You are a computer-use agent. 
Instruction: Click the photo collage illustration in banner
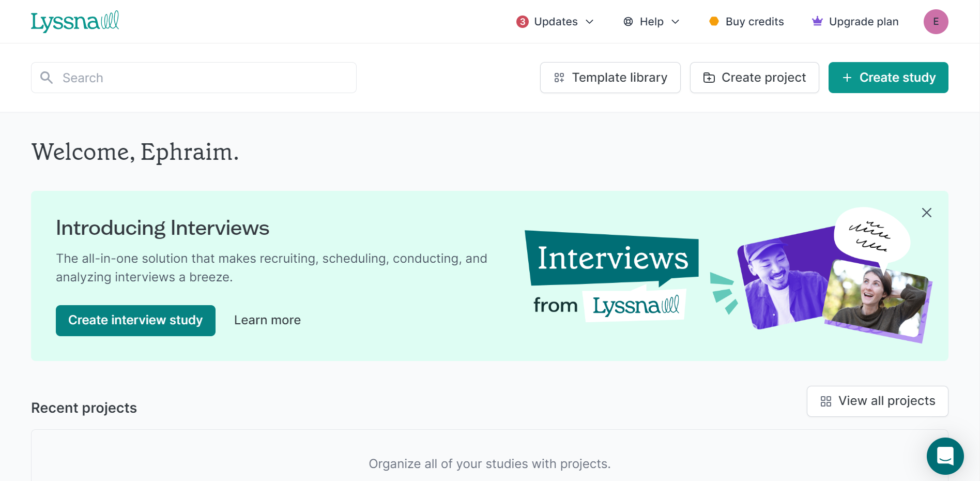[x=834, y=276]
